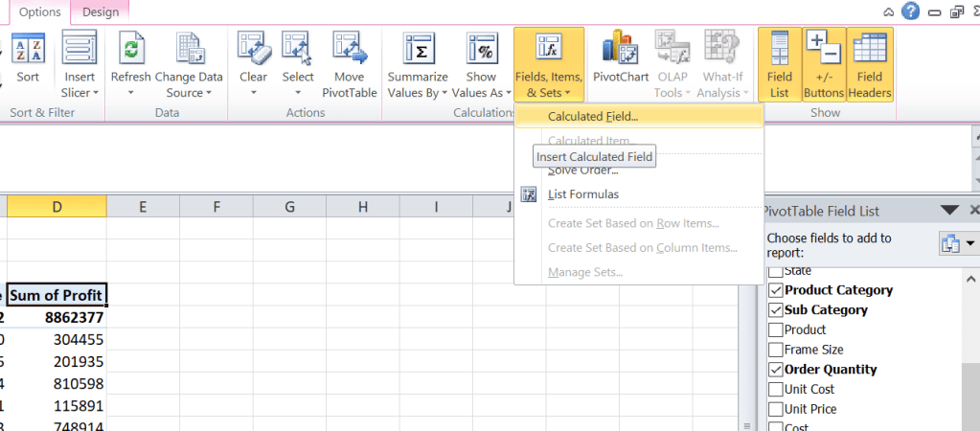This screenshot has height=431, width=980.
Task: Click column E header
Action: tap(143, 206)
